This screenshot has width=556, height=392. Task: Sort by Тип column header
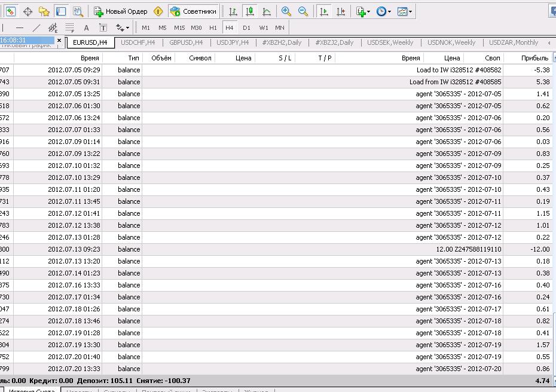(123, 58)
